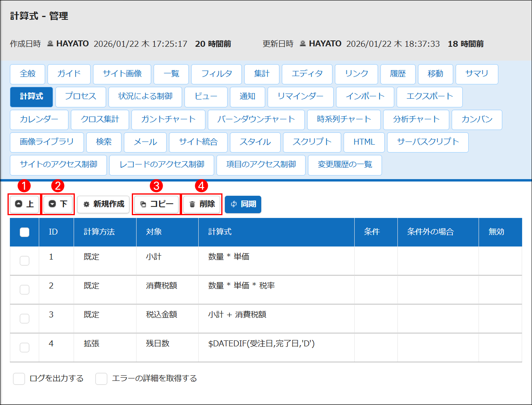Click the 上 (move up) button

24,204
